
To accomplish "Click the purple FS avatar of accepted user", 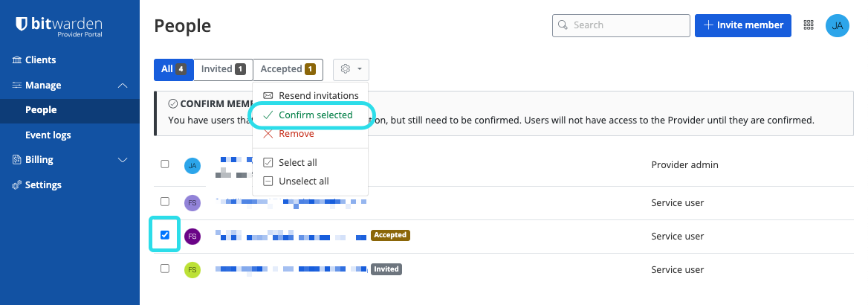I will click(192, 237).
